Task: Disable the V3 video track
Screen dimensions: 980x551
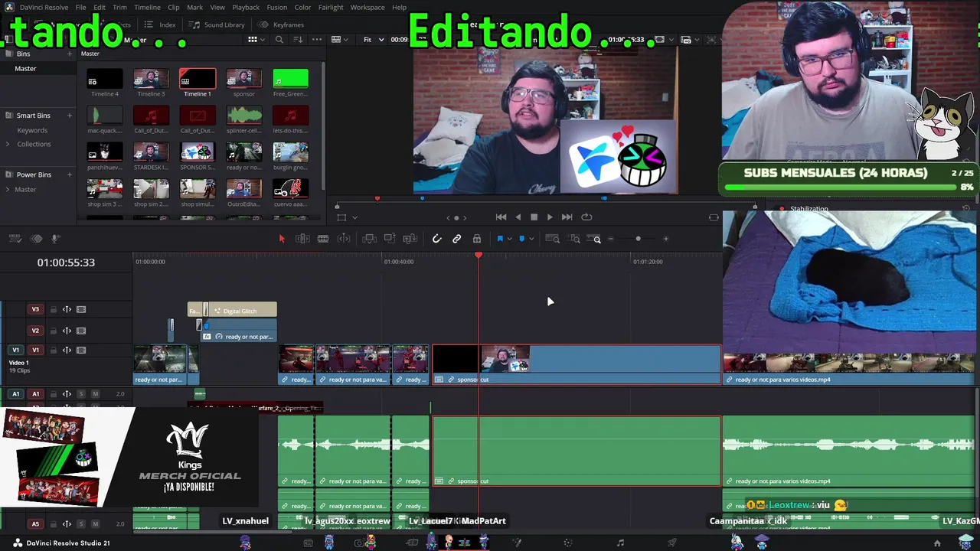Action: tap(81, 310)
